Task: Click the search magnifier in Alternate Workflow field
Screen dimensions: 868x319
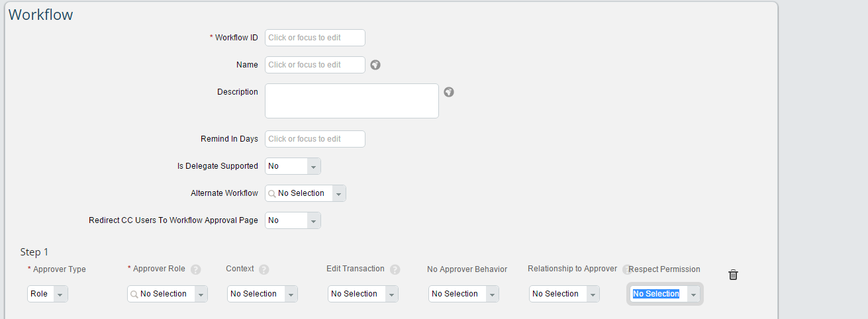Action: point(272,193)
